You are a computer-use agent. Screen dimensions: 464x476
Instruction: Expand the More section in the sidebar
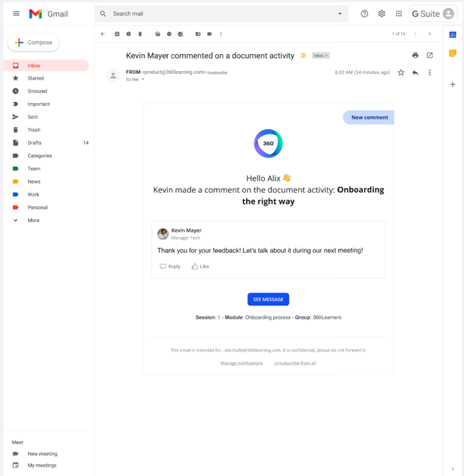pos(33,220)
